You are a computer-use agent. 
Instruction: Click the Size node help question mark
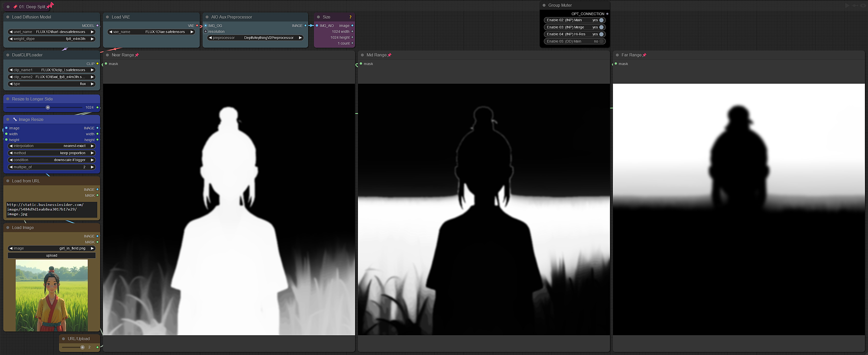(x=350, y=17)
